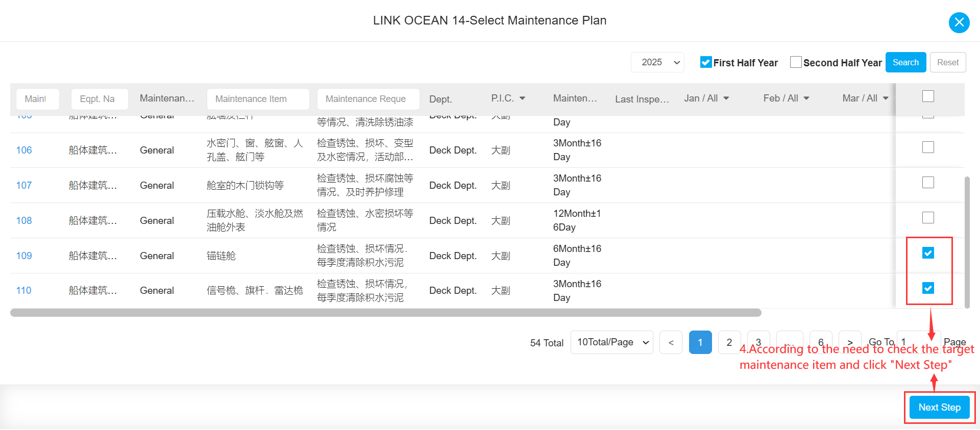Viewport: 980px width, 430px height.
Task: Click the '12Month±16Day' cycle cell
Action: [x=577, y=220]
